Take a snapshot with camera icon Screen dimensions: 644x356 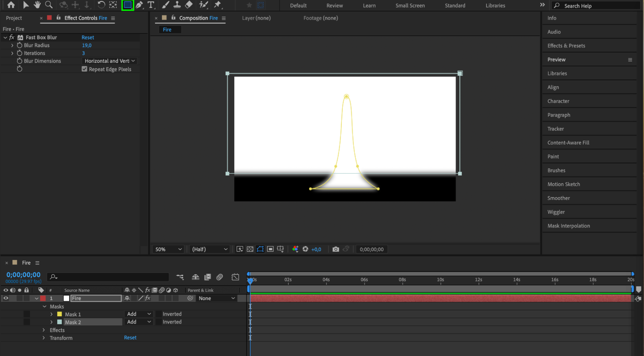pos(336,249)
